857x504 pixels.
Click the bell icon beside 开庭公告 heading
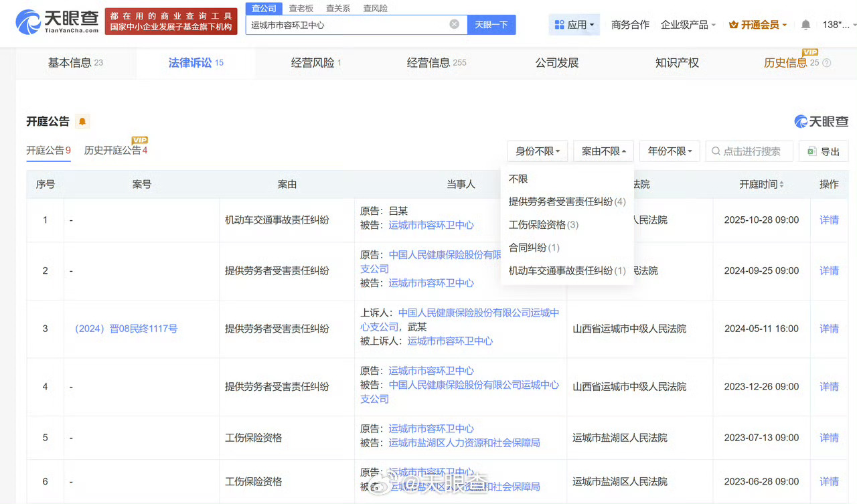point(82,122)
